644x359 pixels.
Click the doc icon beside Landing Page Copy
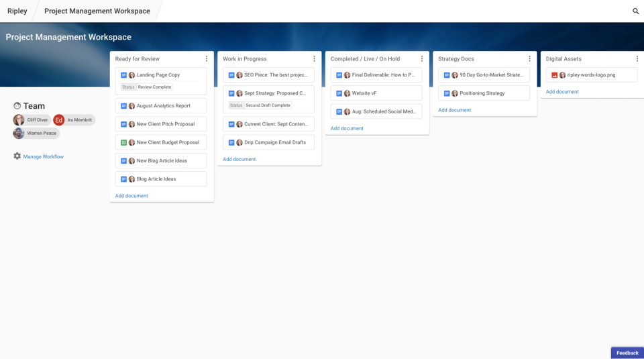pos(124,75)
